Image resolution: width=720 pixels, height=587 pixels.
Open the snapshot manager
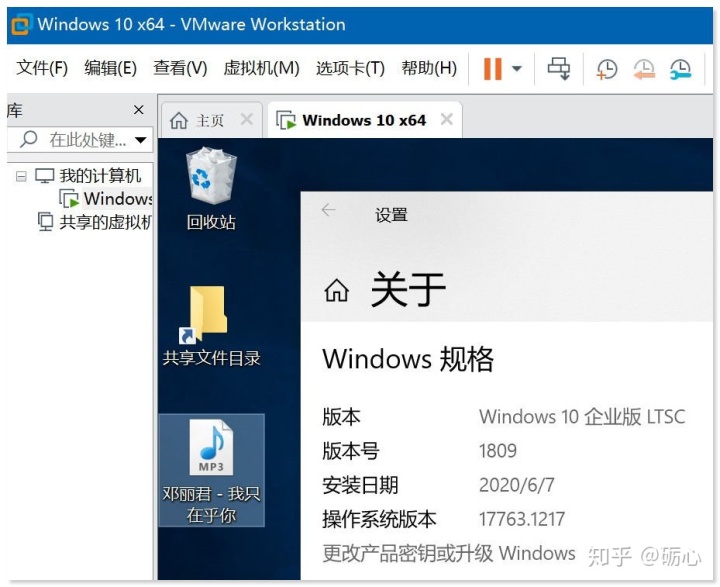pos(681,69)
